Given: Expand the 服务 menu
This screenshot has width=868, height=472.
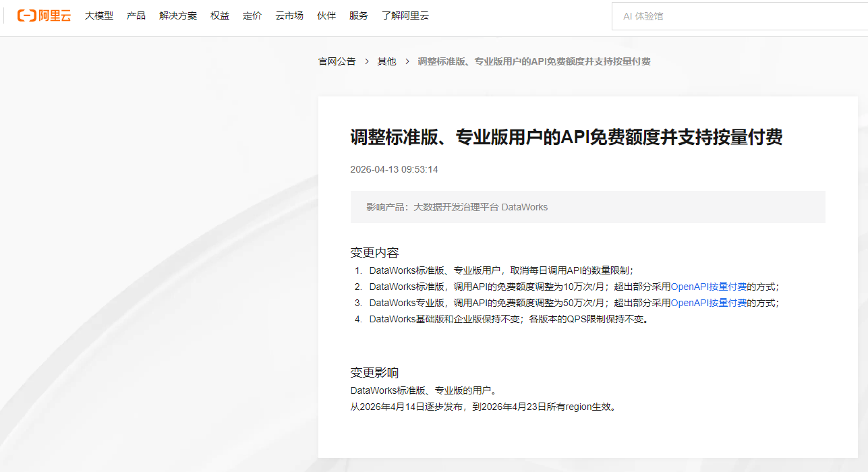Looking at the screenshot, I should [359, 16].
